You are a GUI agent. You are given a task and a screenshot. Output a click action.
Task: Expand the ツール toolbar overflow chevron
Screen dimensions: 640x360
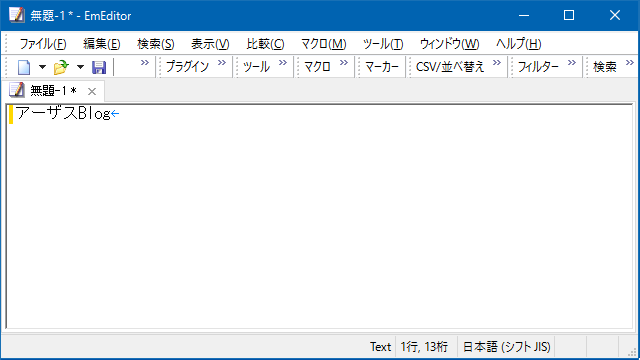click(283, 63)
